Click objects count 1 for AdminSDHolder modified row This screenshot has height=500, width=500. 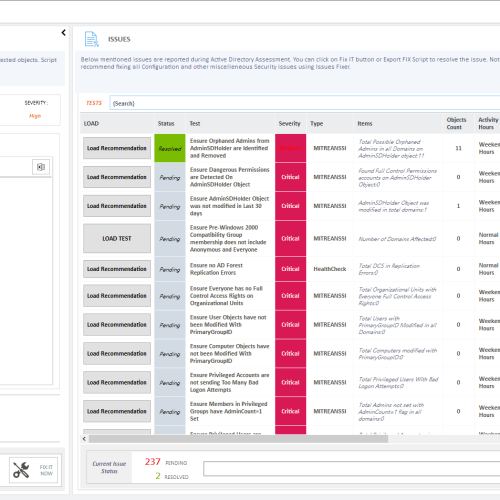pos(458,206)
